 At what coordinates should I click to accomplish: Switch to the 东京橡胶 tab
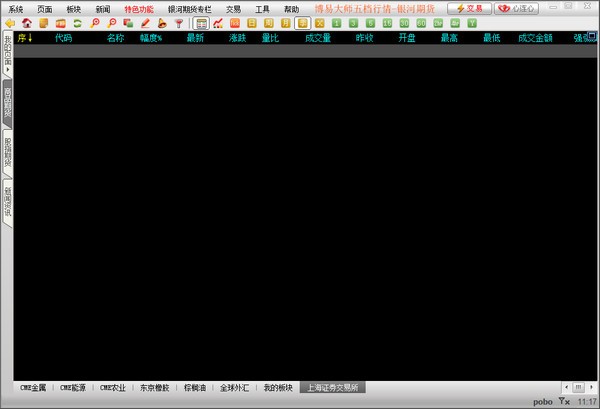coord(154,388)
